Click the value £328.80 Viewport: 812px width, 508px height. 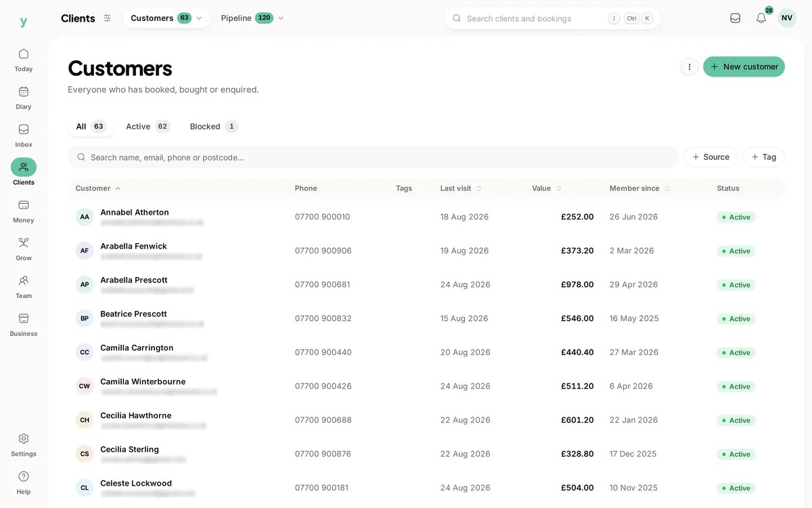(x=577, y=454)
